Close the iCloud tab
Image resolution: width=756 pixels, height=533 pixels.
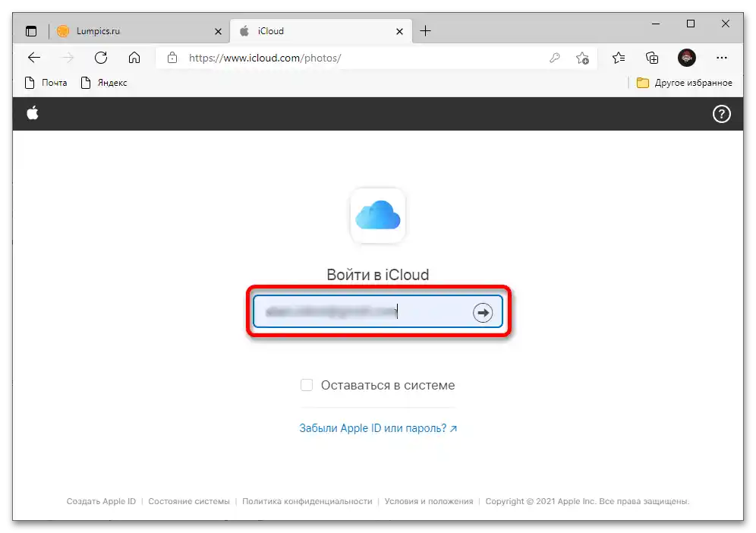(399, 31)
